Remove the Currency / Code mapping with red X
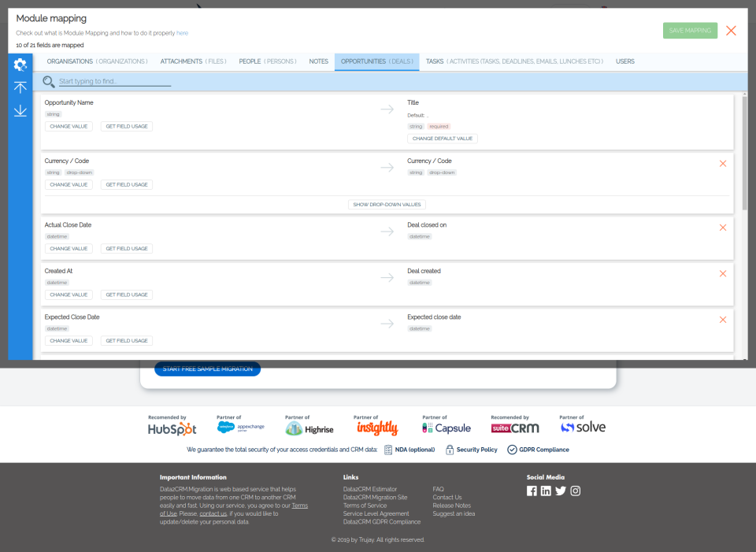Viewport: 756px width, 552px height. click(723, 164)
